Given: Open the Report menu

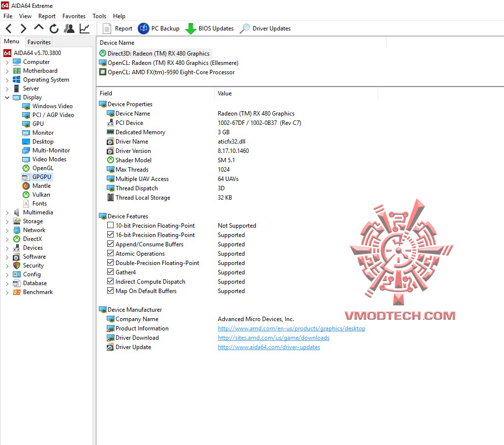Looking at the screenshot, I should pos(47,16).
